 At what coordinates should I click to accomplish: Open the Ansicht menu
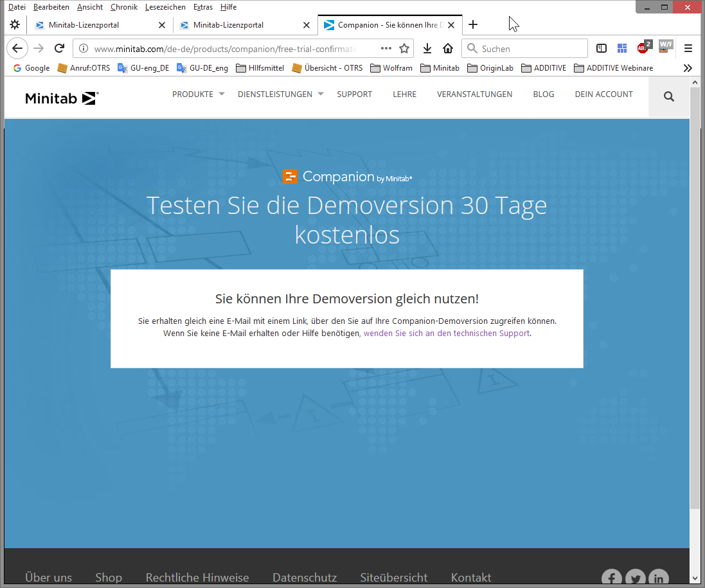[90, 7]
